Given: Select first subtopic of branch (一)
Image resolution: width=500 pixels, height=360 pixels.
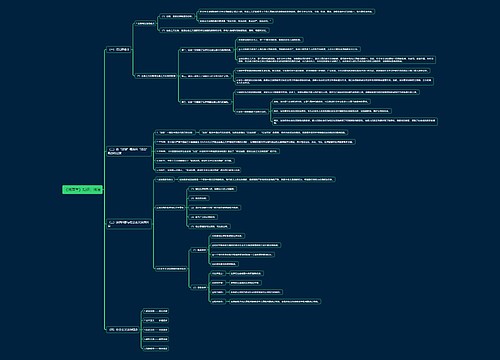Looking at the screenshot, I should coord(146,24).
